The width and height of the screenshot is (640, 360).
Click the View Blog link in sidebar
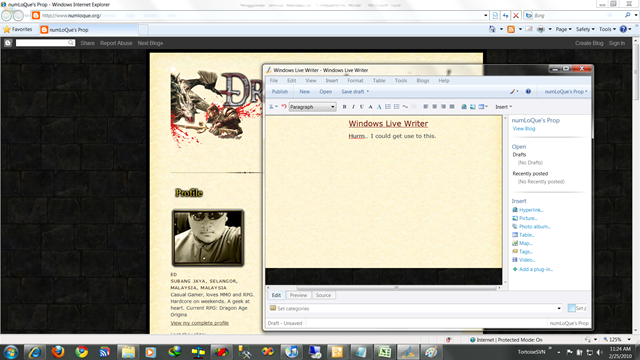(x=524, y=129)
